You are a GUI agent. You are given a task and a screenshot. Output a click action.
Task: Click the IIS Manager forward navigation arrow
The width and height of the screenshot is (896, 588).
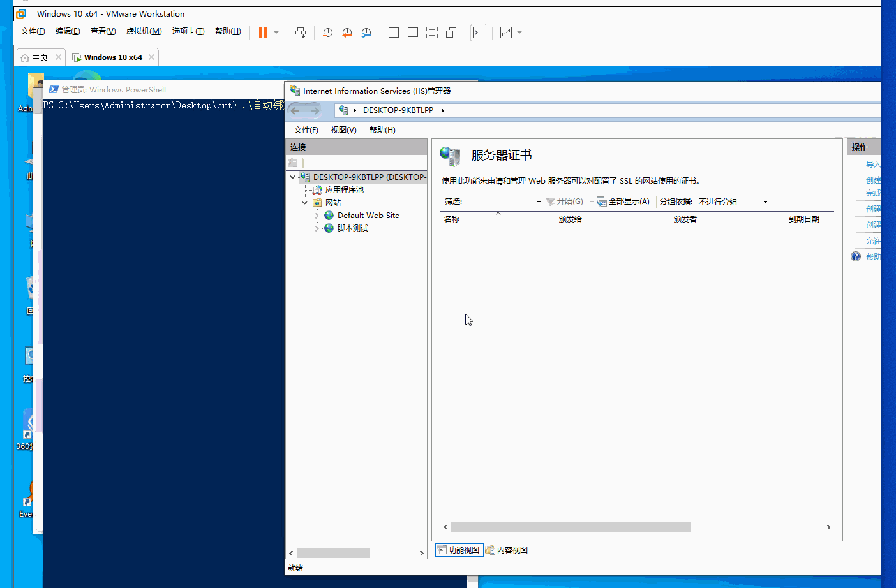pyautogui.click(x=315, y=110)
